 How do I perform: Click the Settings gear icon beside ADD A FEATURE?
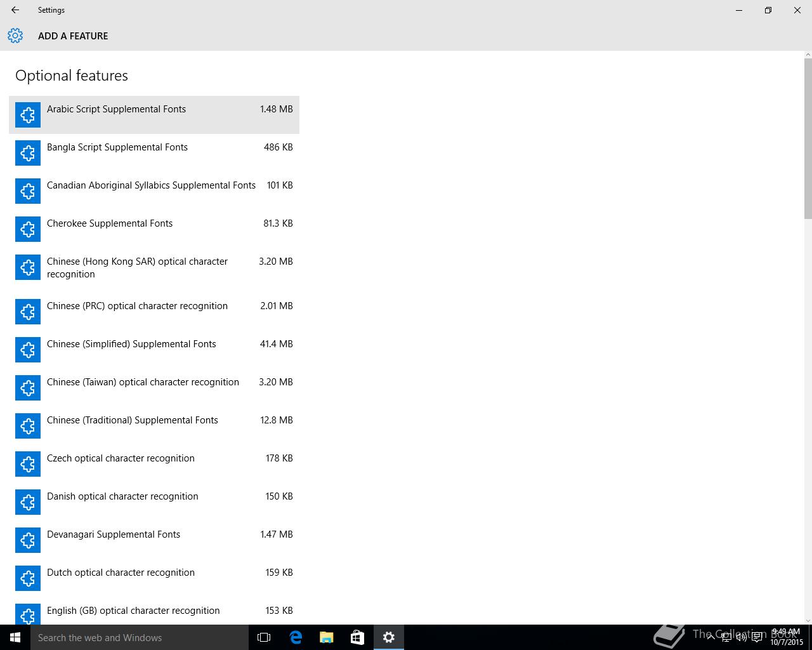(15, 36)
